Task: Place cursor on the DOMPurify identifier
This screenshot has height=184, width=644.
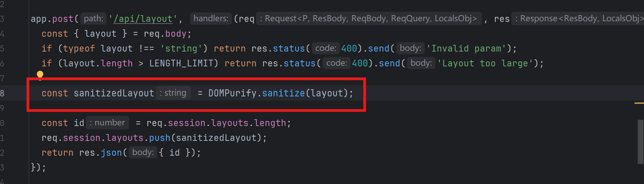Action: [232, 93]
